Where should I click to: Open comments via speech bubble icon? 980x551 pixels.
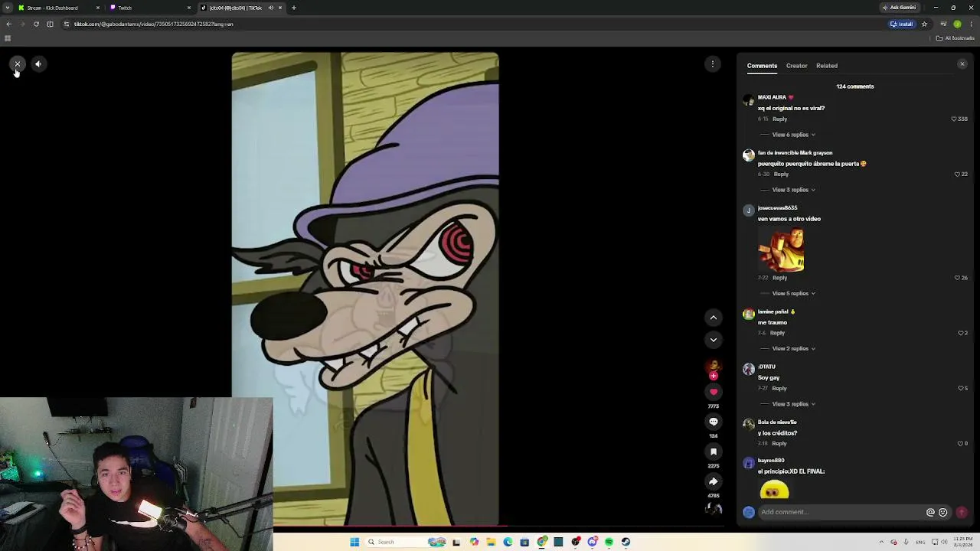coord(714,422)
